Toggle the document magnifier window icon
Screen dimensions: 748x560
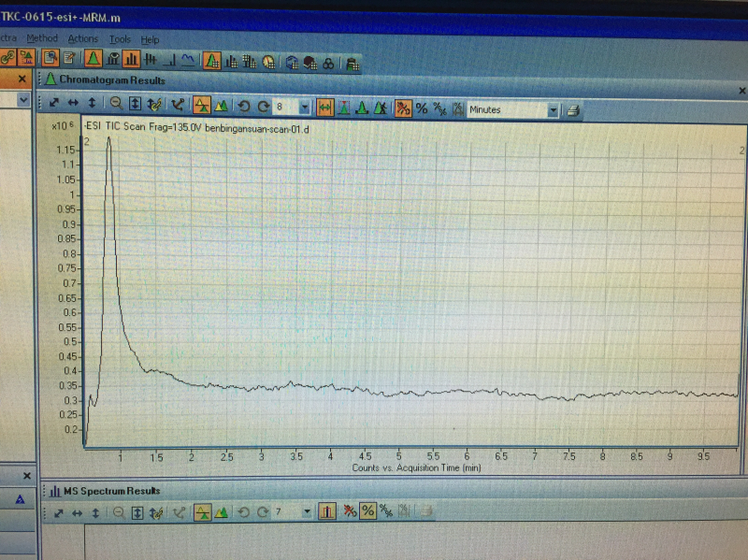point(50,58)
